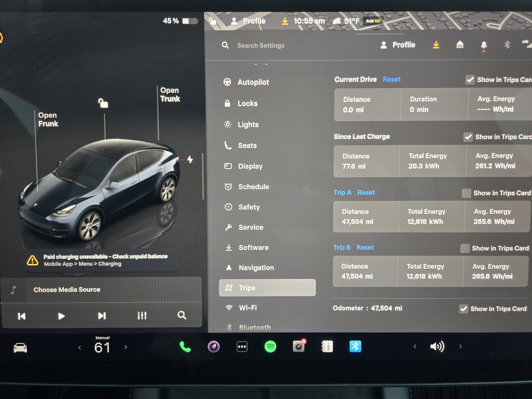Open the Software settings section
The height and width of the screenshot is (399, 532).
tap(254, 248)
